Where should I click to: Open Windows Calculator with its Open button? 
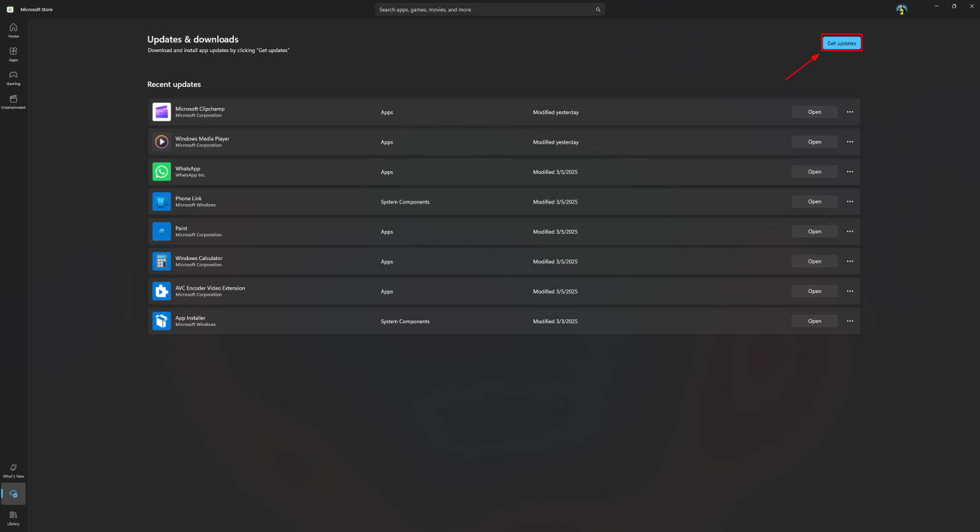point(815,261)
